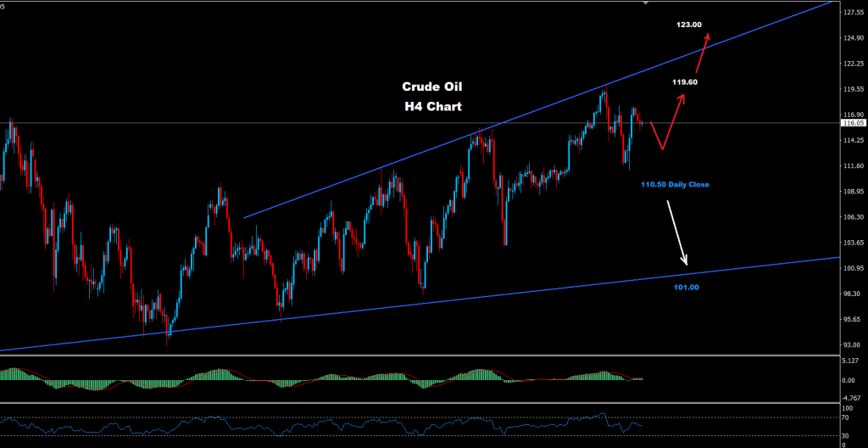The image size is (868, 448).
Task: Click the 93.00 price axis value
Action: (x=851, y=344)
